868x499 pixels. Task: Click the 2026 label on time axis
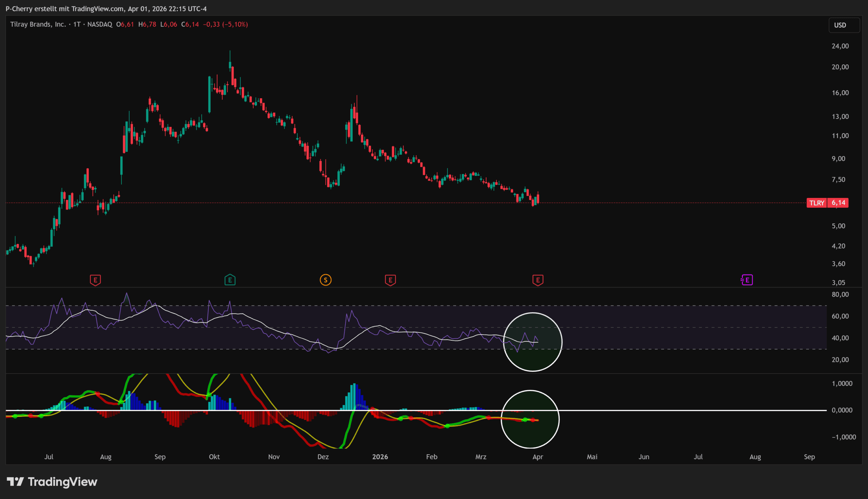[380, 457]
